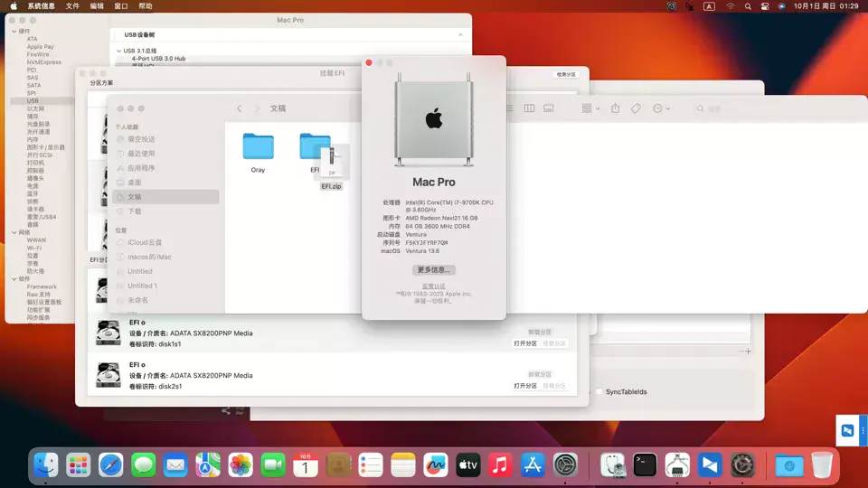Select iCloud云盘 in Finder sidebar
868x488 pixels.
click(165, 242)
